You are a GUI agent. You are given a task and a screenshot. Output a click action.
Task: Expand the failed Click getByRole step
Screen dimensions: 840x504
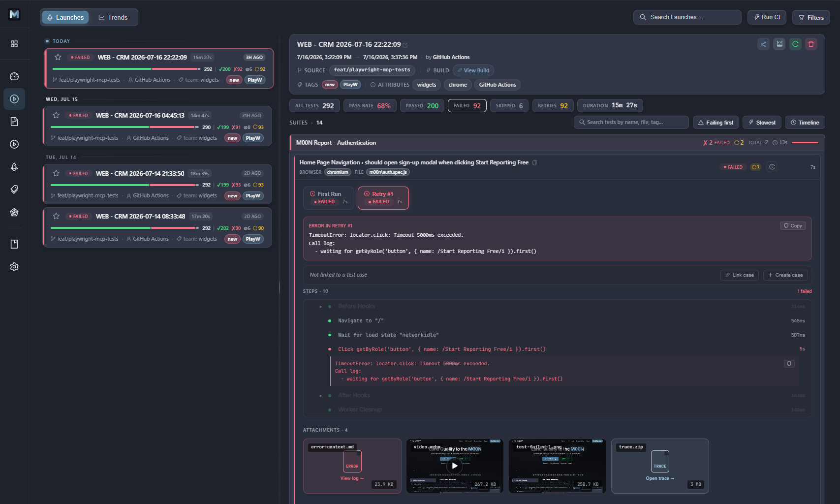coord(557,349)
